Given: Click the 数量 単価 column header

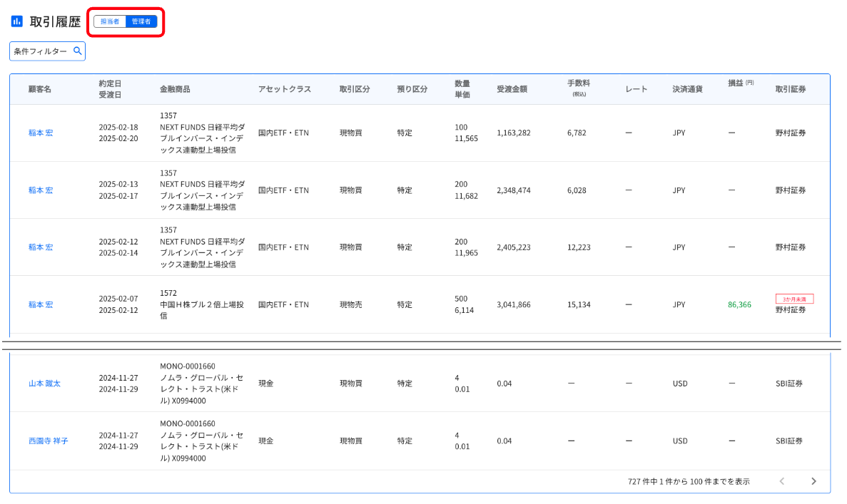Looking at the screenshot, I should tap(462, 89).
